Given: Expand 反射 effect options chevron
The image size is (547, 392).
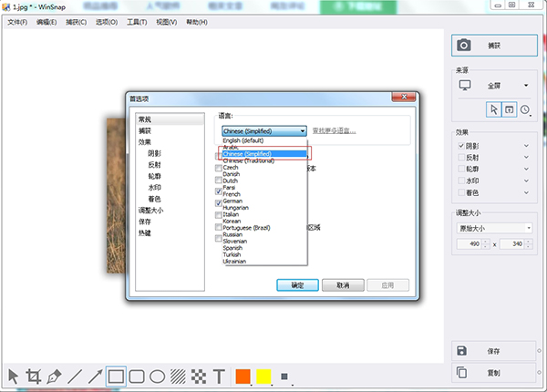Looking at the screenshot, I should (x=526, y=158).
